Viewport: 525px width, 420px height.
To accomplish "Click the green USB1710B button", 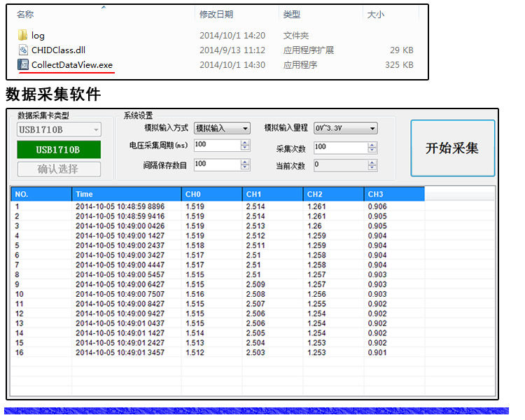I will coord(59,149).
